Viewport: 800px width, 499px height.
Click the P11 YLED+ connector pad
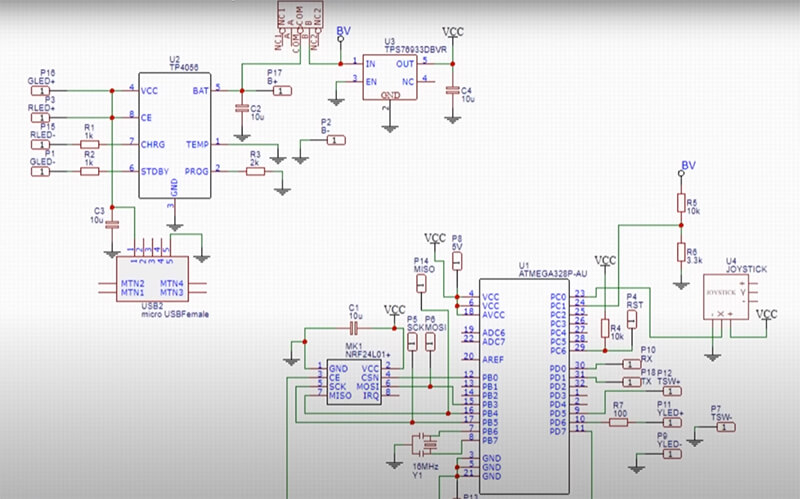click(672, 422)
